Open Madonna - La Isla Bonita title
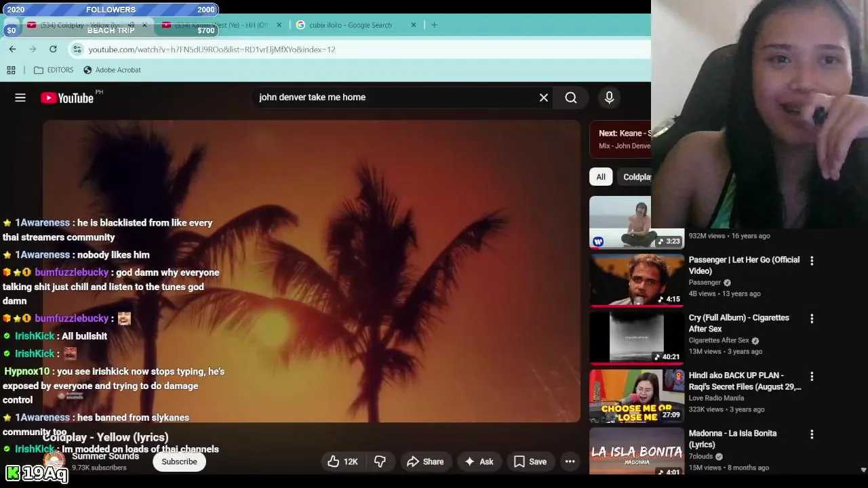868x488 pixels. tap(732, 439)
